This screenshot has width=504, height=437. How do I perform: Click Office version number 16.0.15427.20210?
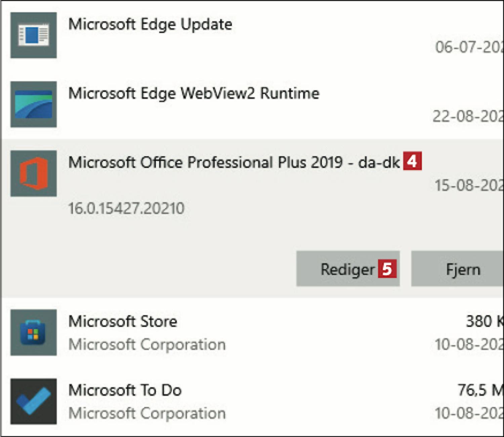click(126, 208)
